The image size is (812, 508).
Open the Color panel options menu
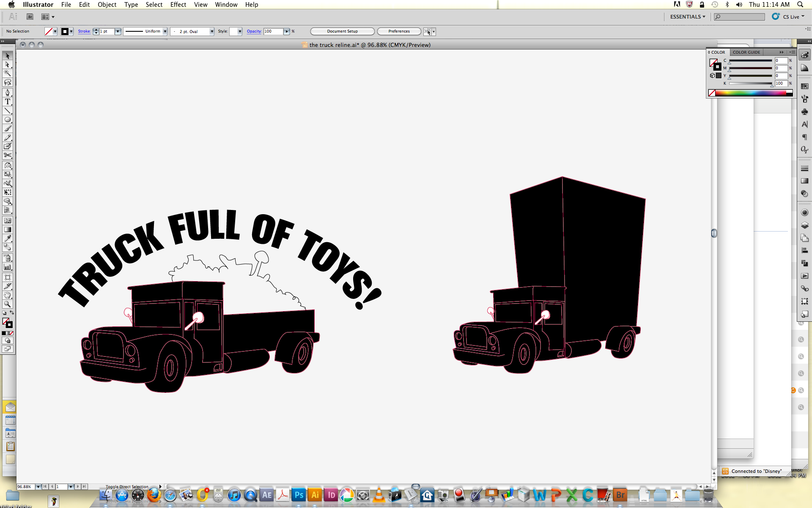coord(793,52)
